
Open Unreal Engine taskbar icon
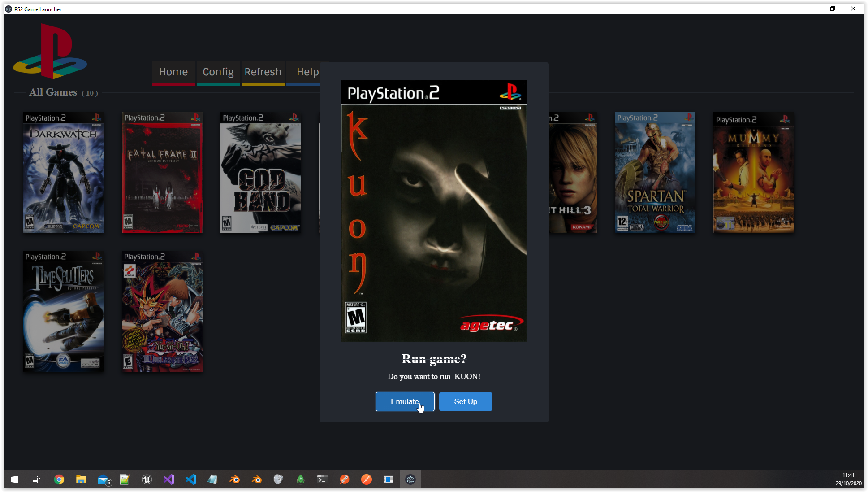point(147,479)
